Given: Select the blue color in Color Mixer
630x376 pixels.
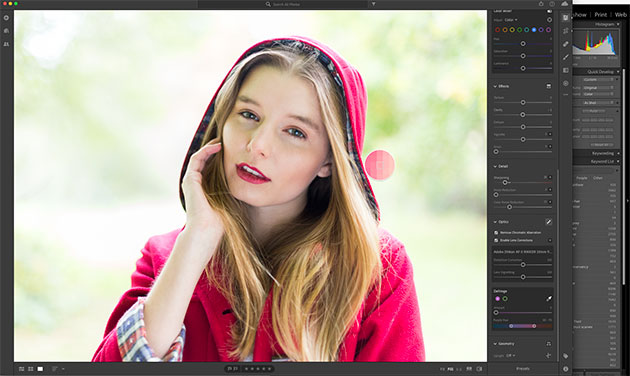Looking at the screenshot, I should 534,30.
